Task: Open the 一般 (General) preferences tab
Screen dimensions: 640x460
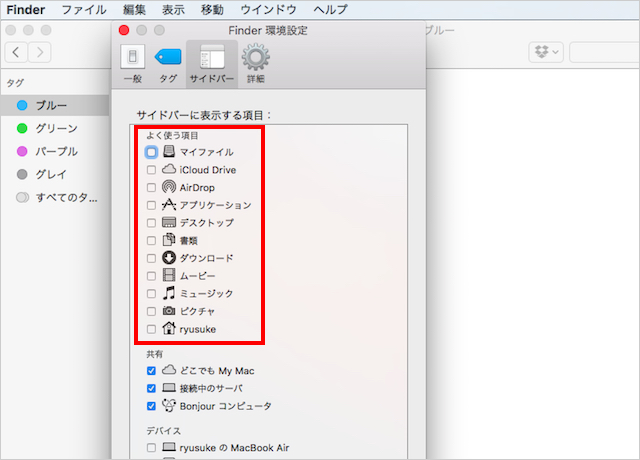Action: (x=133, y=64)
